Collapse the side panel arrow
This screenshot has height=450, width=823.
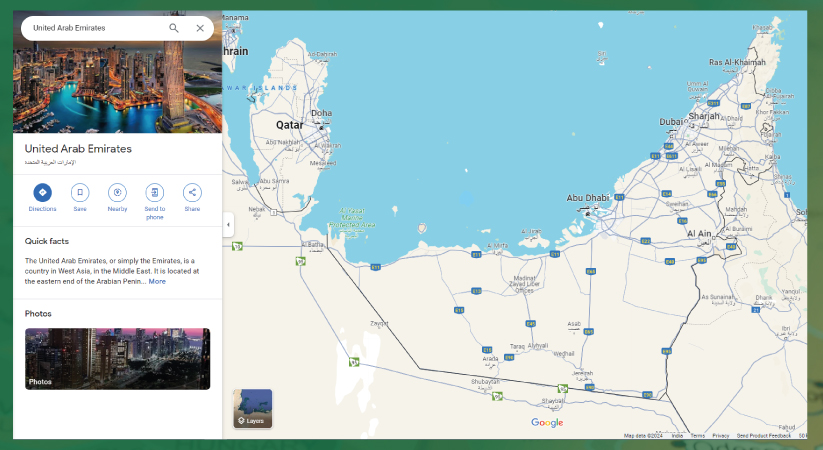pyautogui.click(x=228, y=225)
